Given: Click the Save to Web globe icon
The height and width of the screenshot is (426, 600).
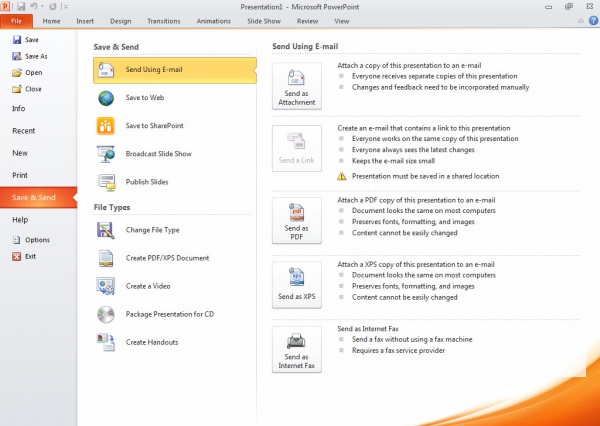Looking at the screenshot, I should 106,98.
